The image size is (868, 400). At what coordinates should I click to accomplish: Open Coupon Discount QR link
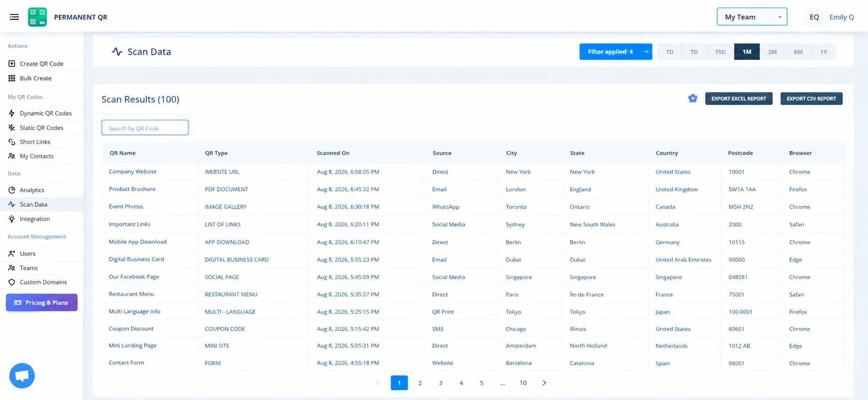131,329
